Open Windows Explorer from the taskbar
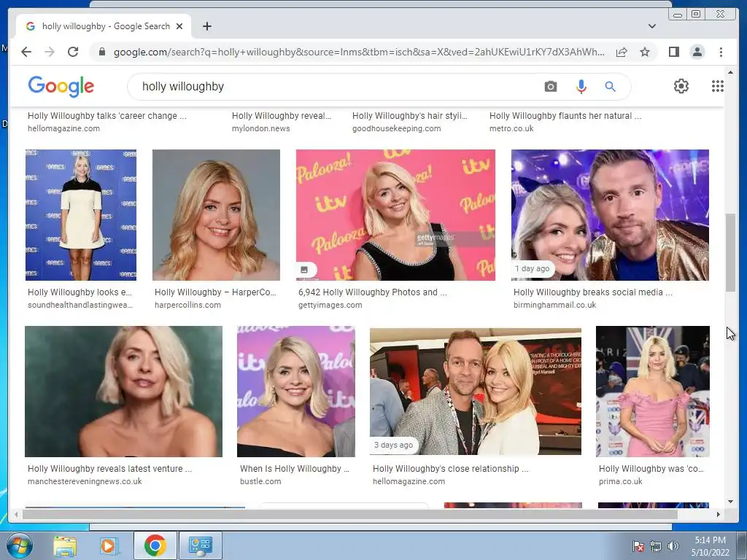 [x=65, y=545]
